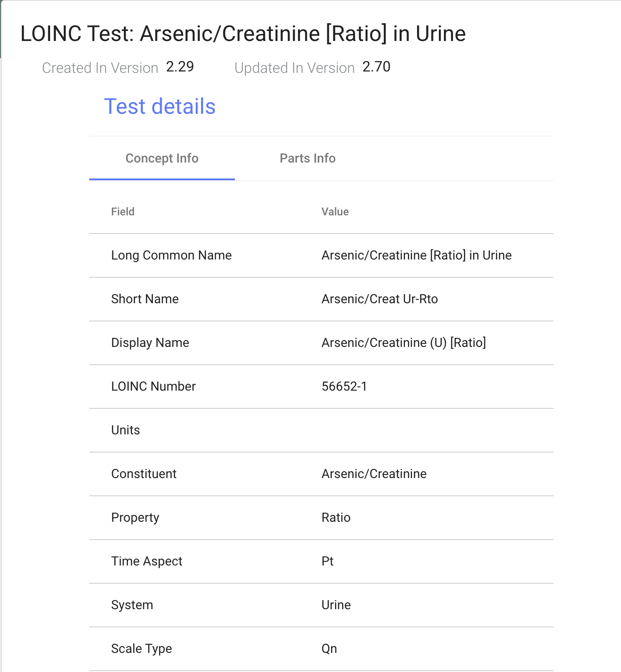Click the Scale Type value Qn
Image resolution: width=621 pixels, height=672 pixels.
pos(329,649)
